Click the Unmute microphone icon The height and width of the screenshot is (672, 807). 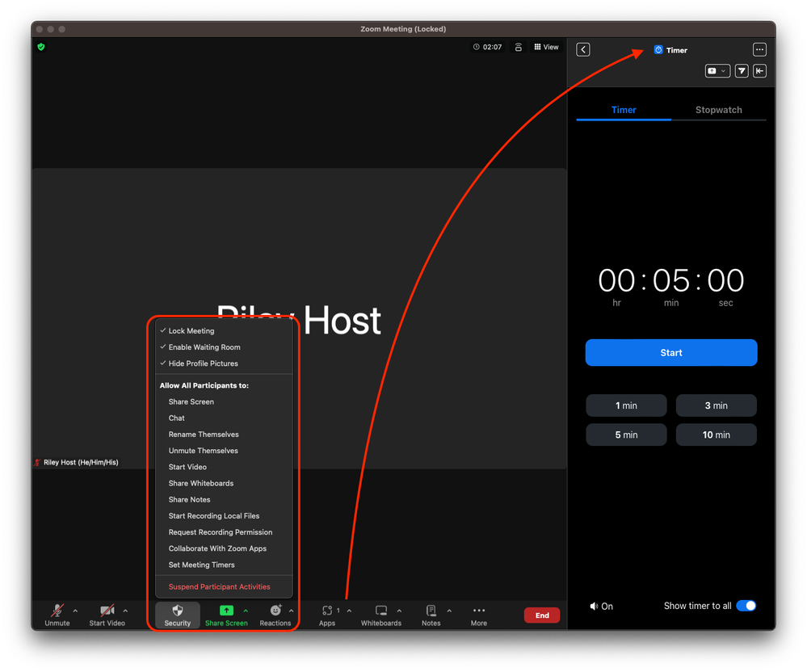click(57, 611)
